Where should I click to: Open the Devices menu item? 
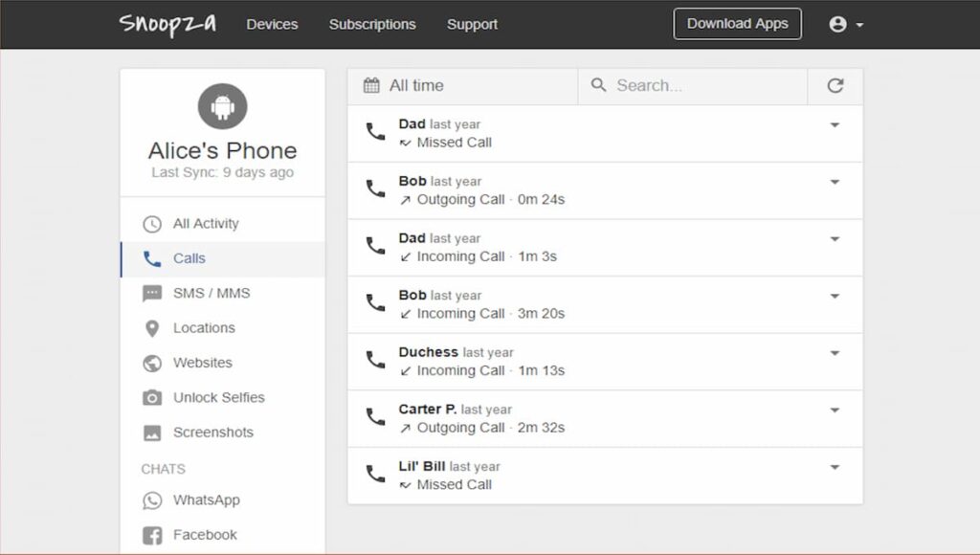[x=272, y=24]
